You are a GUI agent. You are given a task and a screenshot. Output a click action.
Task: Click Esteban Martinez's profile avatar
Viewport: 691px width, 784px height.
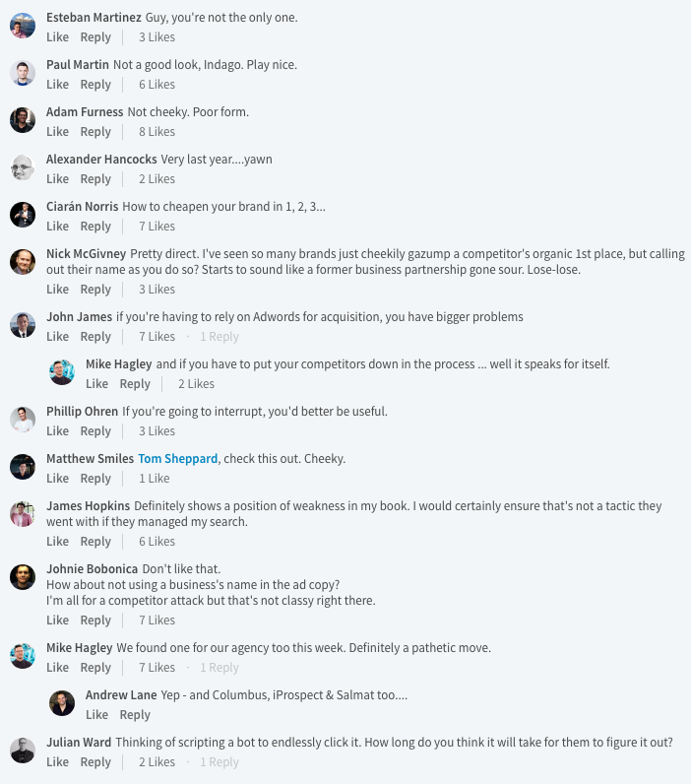pos(23,26)
